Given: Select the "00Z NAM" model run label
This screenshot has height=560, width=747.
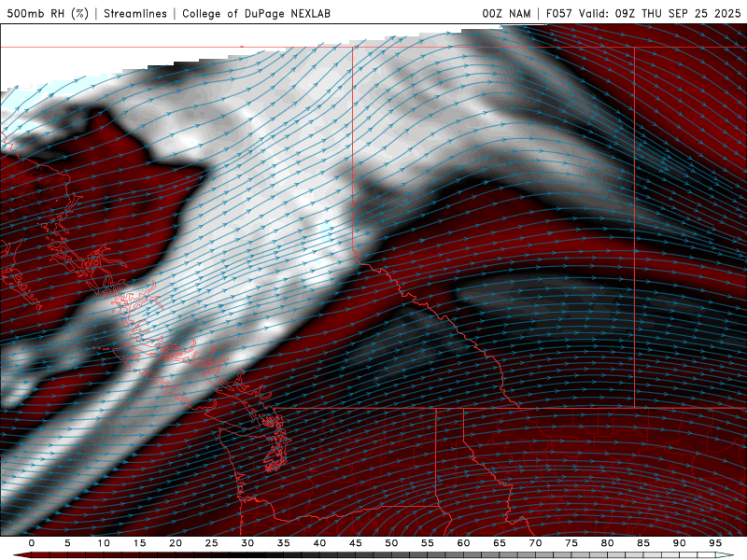Looking at the screenshot, I should pyautogui.click(x=506, y=13).
